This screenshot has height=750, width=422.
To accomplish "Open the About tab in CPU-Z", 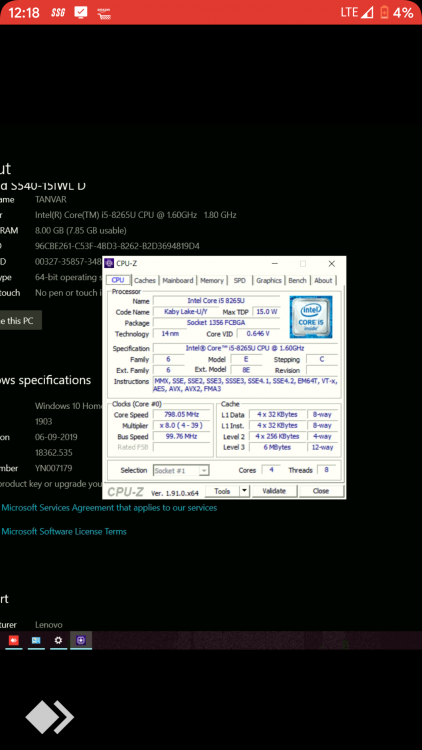I will (x=323, y=281).
